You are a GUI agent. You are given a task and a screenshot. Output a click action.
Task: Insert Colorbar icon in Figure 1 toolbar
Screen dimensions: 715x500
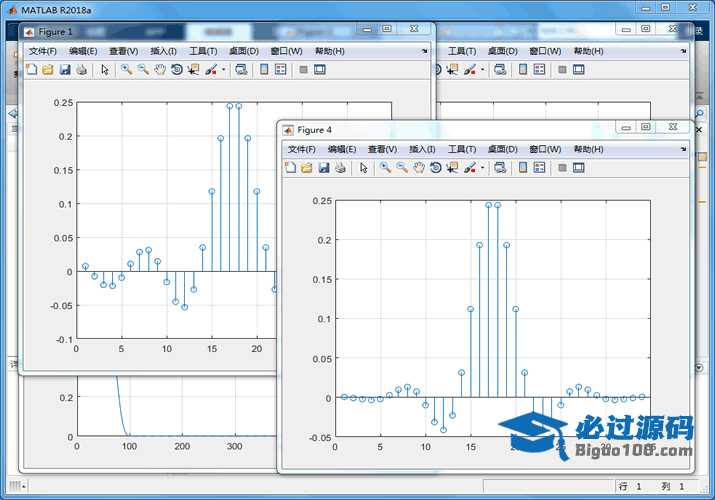(264, 69)
